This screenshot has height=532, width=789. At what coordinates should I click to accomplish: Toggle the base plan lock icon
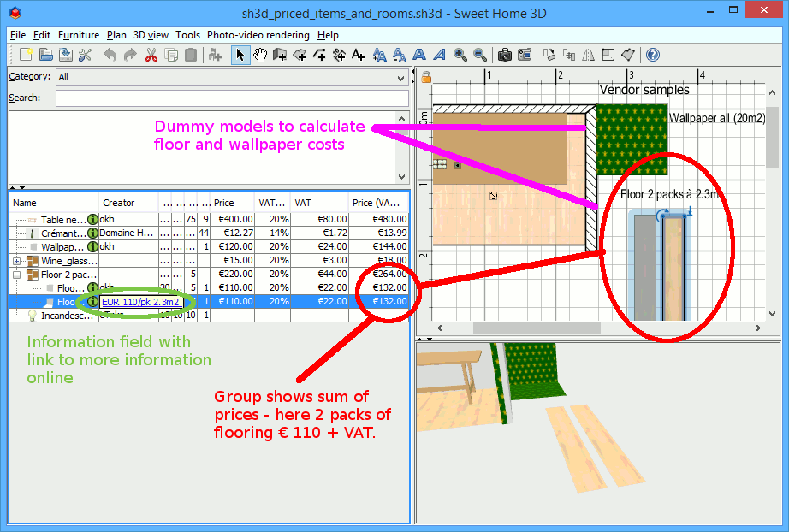click(426, 77)
